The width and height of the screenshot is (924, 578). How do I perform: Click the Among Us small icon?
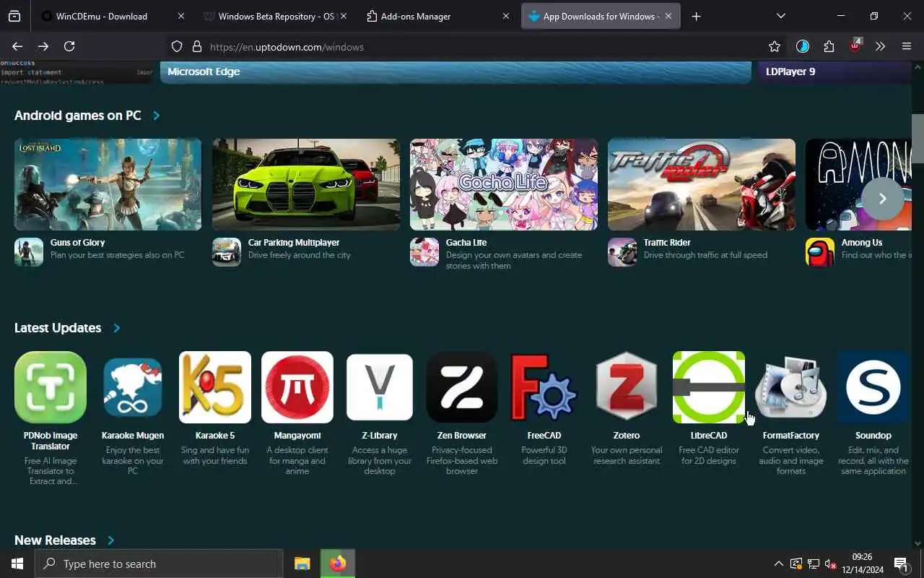click(820, 252)
